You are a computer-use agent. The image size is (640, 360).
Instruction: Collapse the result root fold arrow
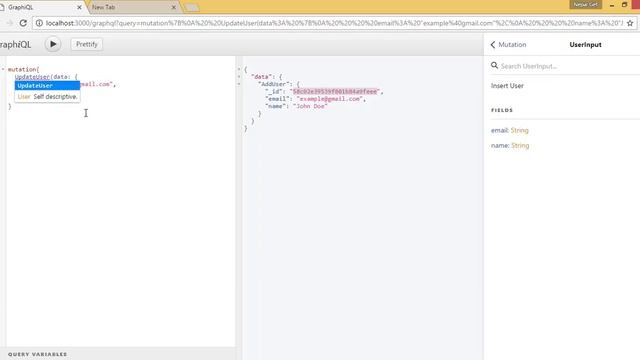(x=239, y=69)
